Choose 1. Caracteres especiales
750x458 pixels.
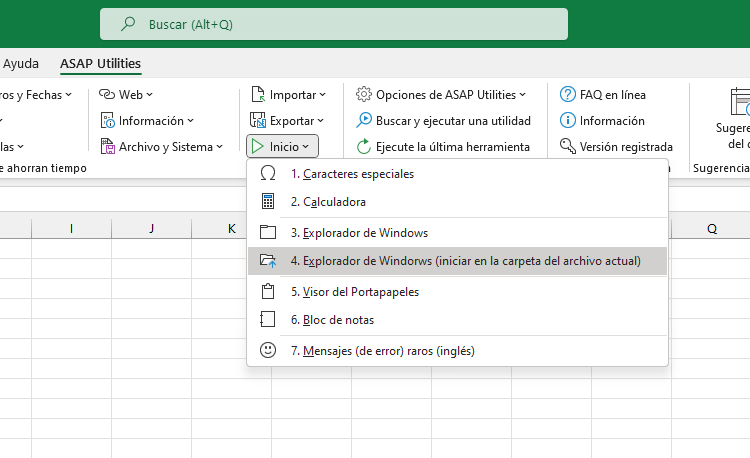457,174
